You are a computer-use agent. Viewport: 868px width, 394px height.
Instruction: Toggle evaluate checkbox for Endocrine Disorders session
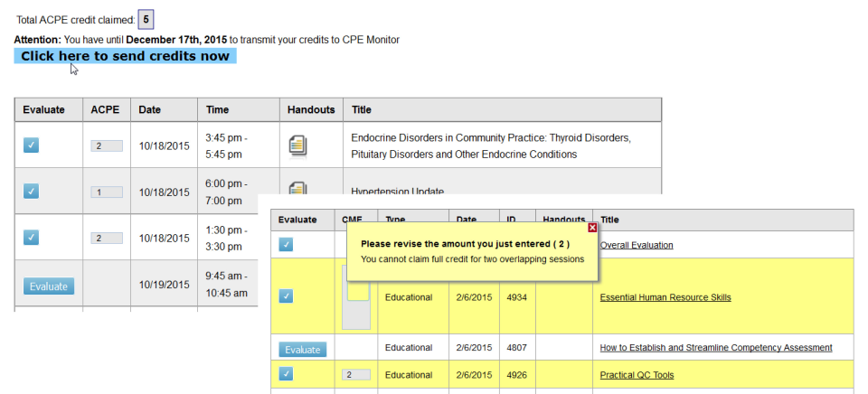32,145
